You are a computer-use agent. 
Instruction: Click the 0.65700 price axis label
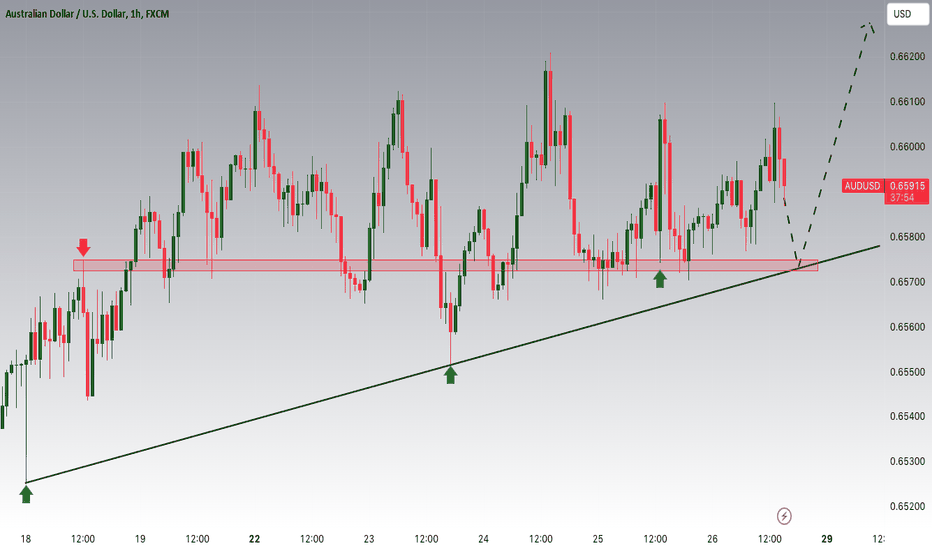(907, 282)
